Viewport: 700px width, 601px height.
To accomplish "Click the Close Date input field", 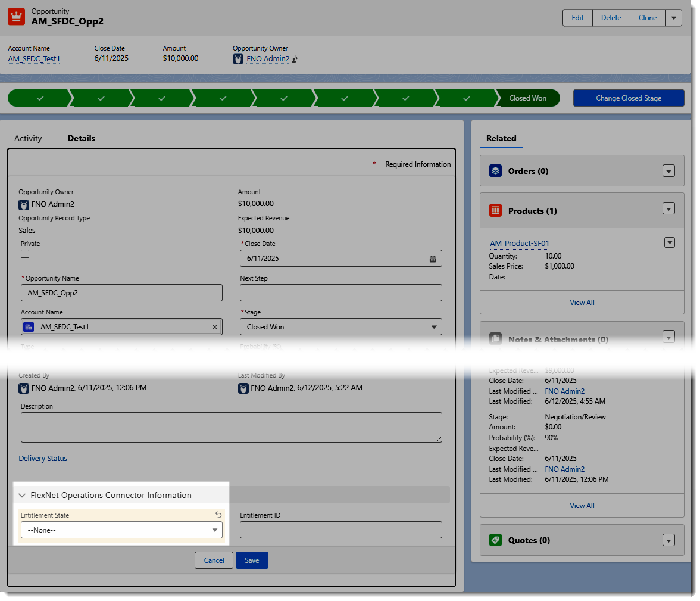I will tap(341, 259).
